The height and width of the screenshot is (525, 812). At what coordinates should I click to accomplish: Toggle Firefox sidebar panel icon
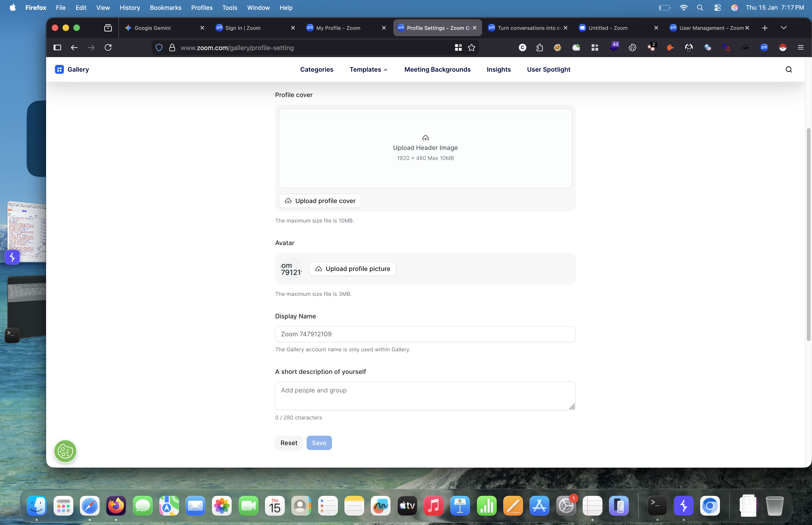[57, 48]
